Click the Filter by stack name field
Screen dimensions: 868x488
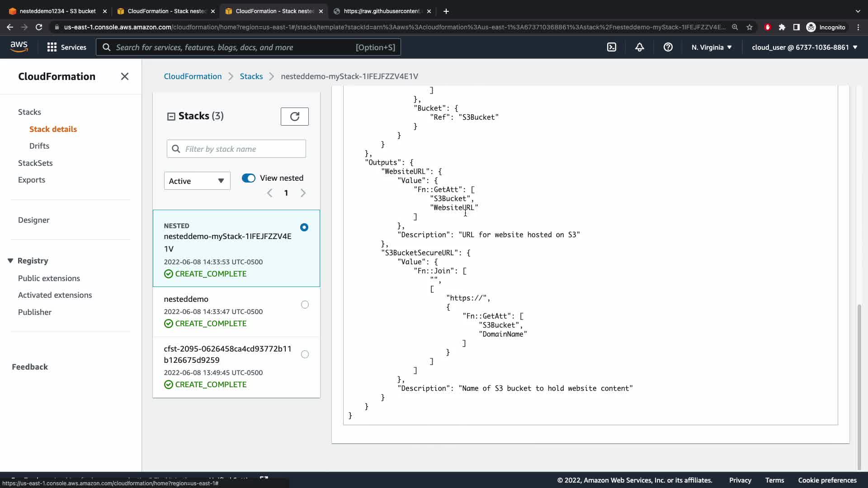point(236,149)
